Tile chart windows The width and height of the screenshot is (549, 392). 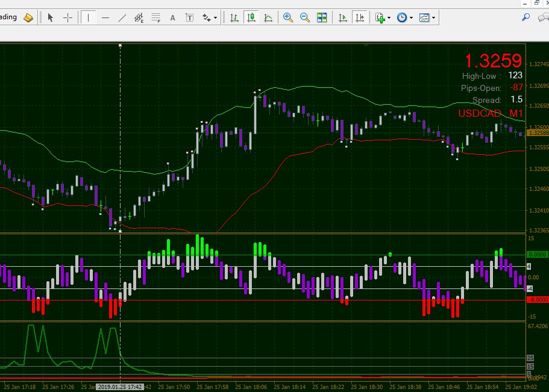tap(321, 17)
